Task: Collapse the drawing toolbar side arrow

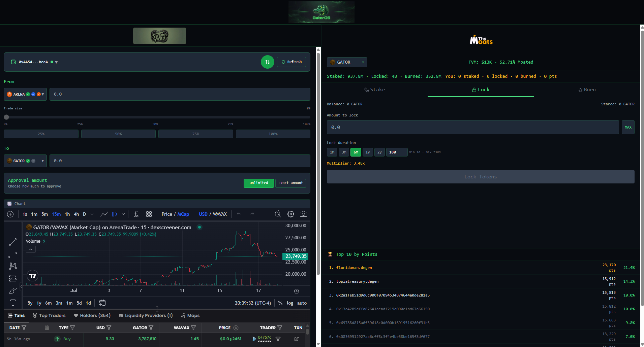Action: point(21,287)
